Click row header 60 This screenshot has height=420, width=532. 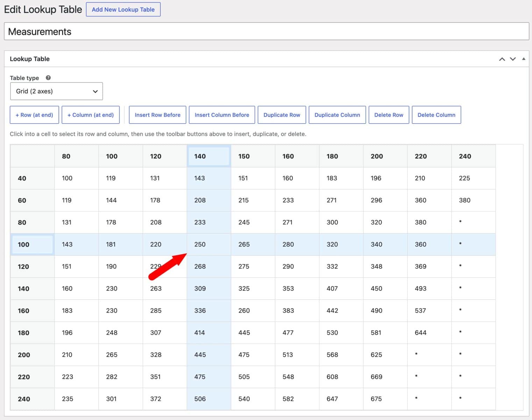(33, 200)
